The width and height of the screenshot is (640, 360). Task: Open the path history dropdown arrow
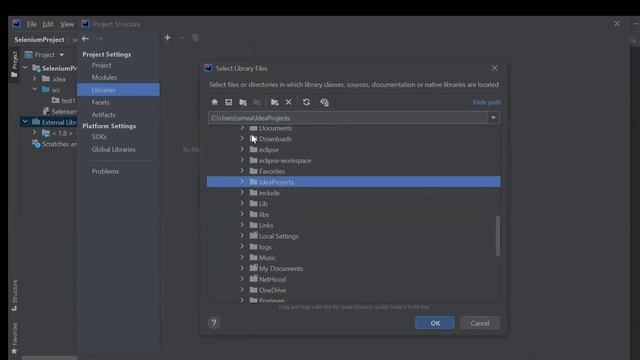493,118
